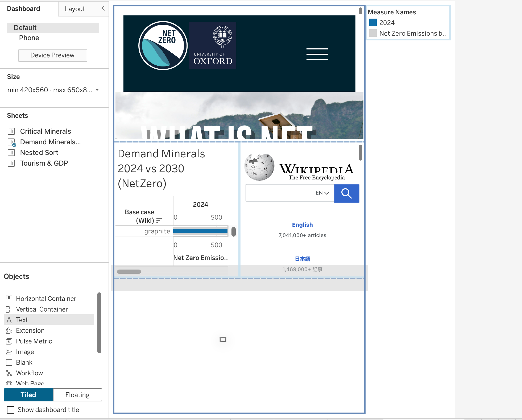Expand the EN language selector
This screenshot has height=420, width=522.
click(322, 193)
